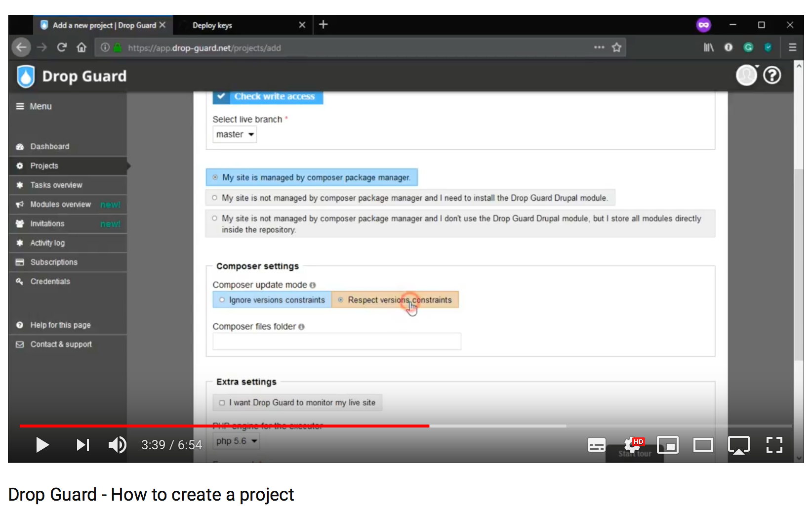The height and width of the screenshot is (513, 812).
Task: Open page actions ellipsis in address bar
Action: (599, 47)
